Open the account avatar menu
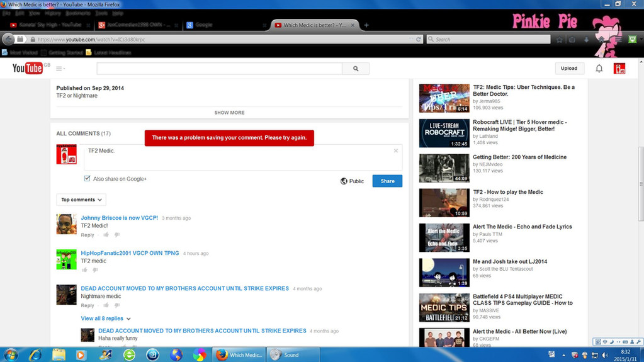Screen dimensions: 644x362 tap(619, 69)
